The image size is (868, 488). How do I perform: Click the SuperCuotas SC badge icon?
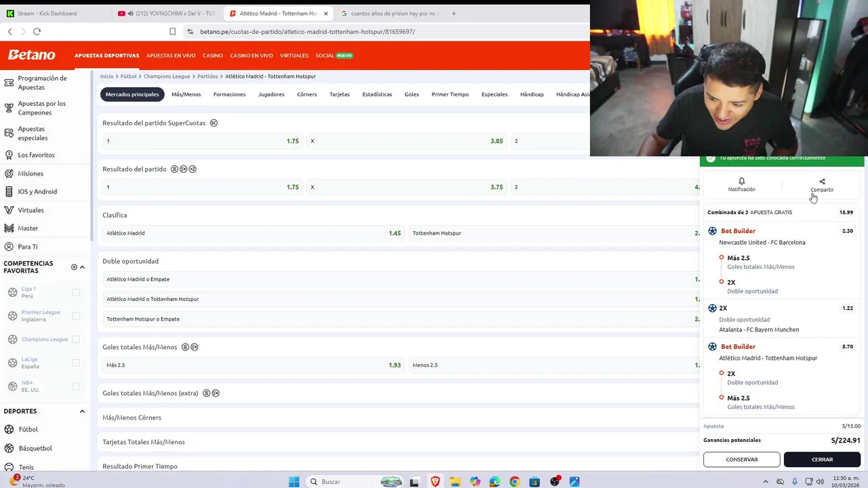[x=214, y=123]
